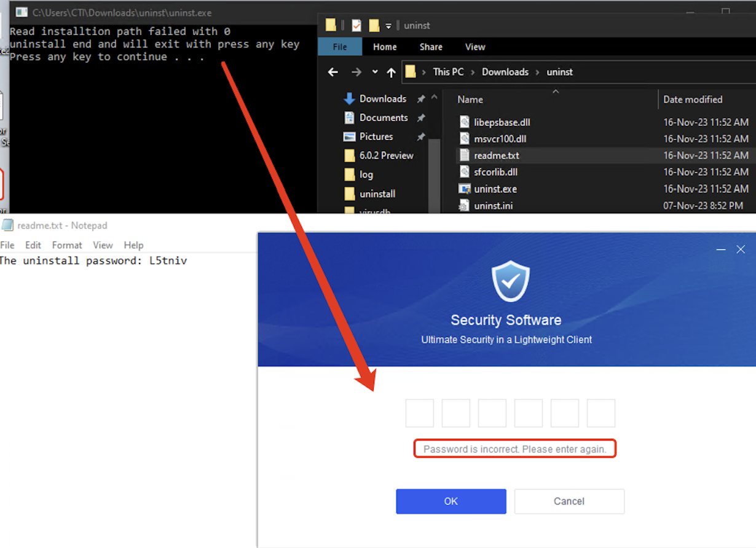
Task: Go up one level with the up arrow
Action: coord(391,72)
